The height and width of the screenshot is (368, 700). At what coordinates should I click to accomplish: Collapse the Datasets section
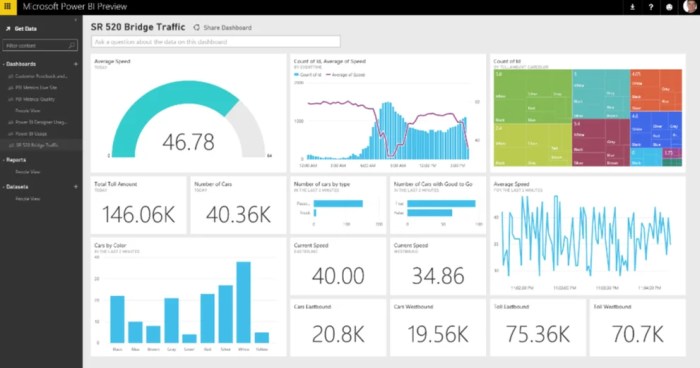pyautogui.click(x=4, y=187)
